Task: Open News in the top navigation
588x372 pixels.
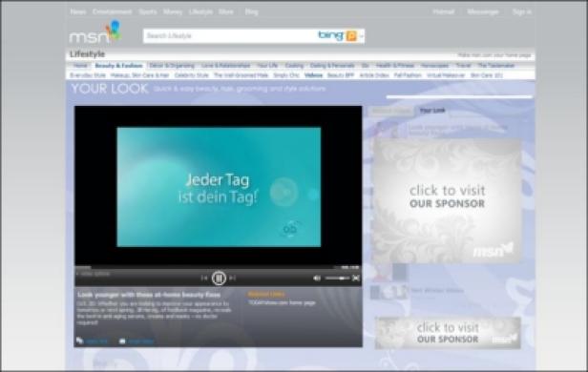Action: (x=78, y=12)
